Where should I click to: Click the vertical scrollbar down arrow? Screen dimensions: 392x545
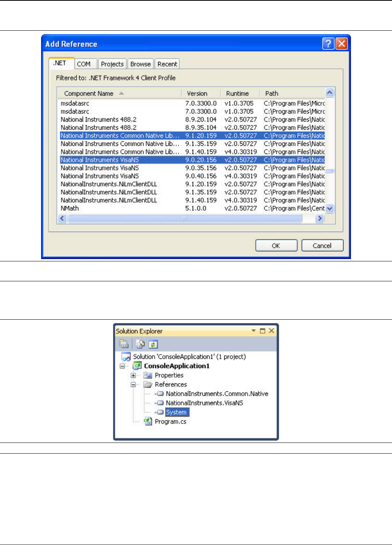(x=329, y=209)
